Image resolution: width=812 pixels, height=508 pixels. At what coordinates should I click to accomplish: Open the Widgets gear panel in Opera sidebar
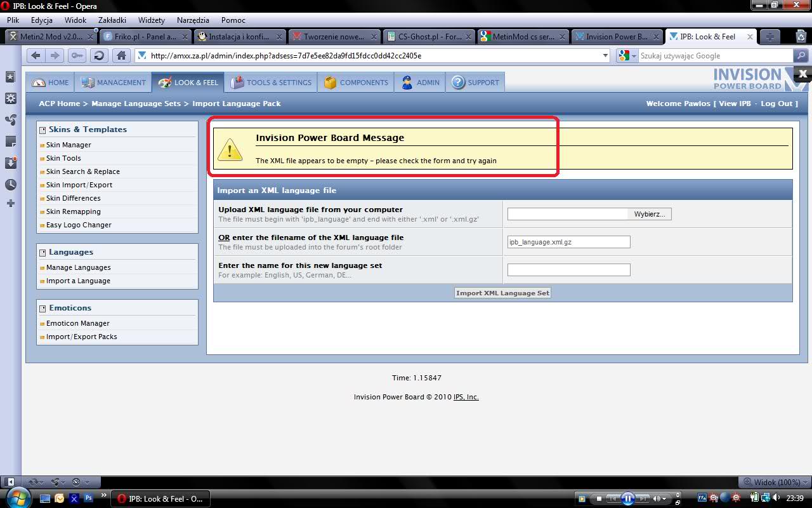(x=10, y=98)
